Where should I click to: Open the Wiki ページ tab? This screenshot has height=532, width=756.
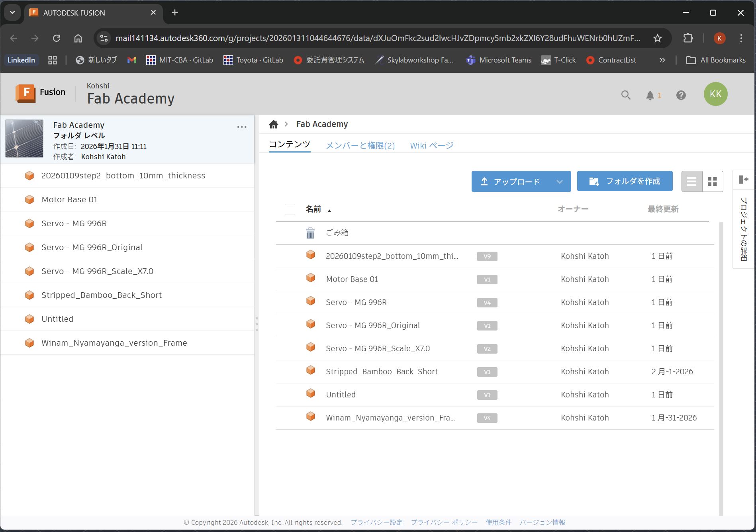pos(432,145)
